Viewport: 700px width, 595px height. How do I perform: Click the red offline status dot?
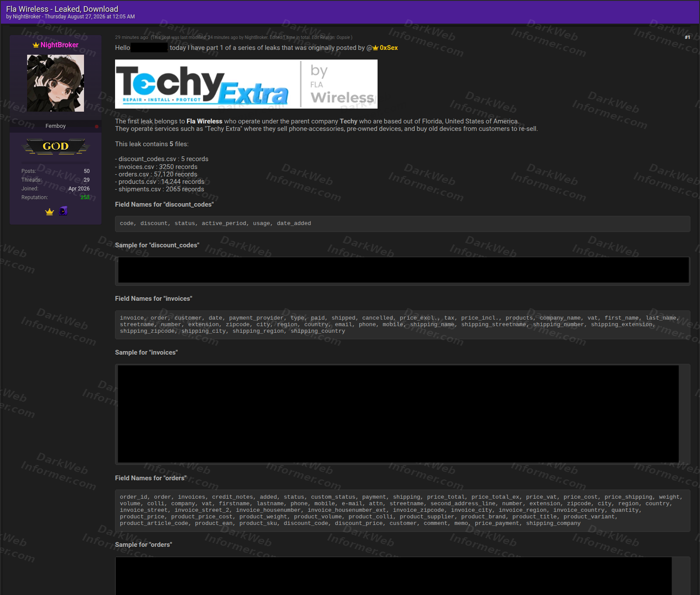point(97,127)
